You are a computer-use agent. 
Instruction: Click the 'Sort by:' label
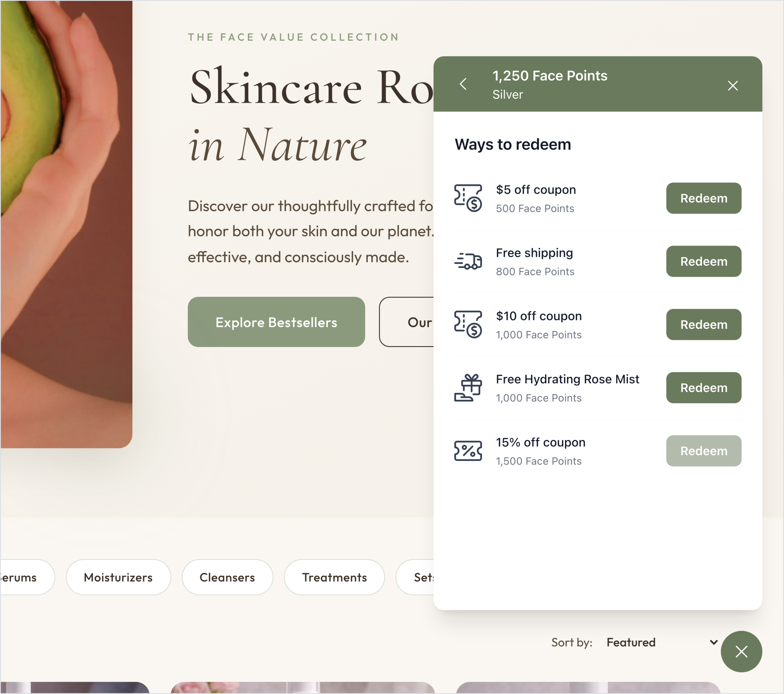571,643
